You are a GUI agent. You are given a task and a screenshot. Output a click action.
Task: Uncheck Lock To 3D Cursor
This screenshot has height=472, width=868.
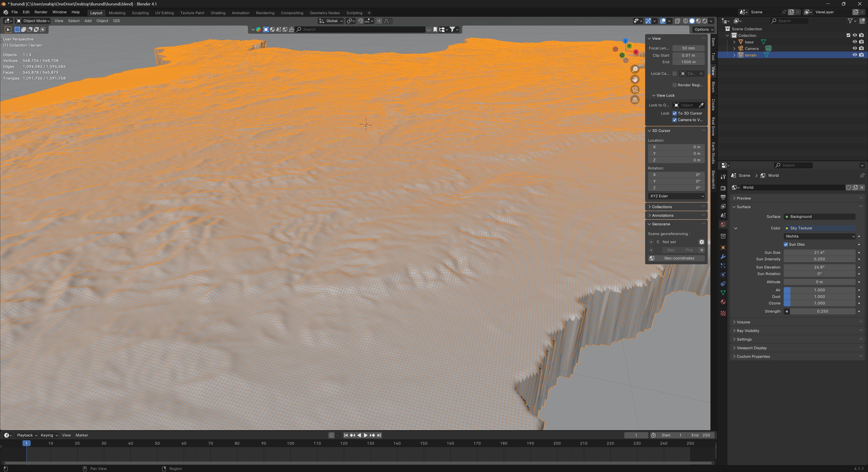pos(675,113)
